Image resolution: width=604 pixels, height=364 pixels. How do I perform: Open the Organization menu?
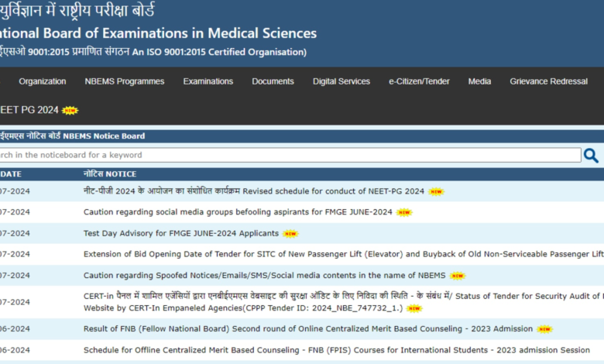[43, 81]
